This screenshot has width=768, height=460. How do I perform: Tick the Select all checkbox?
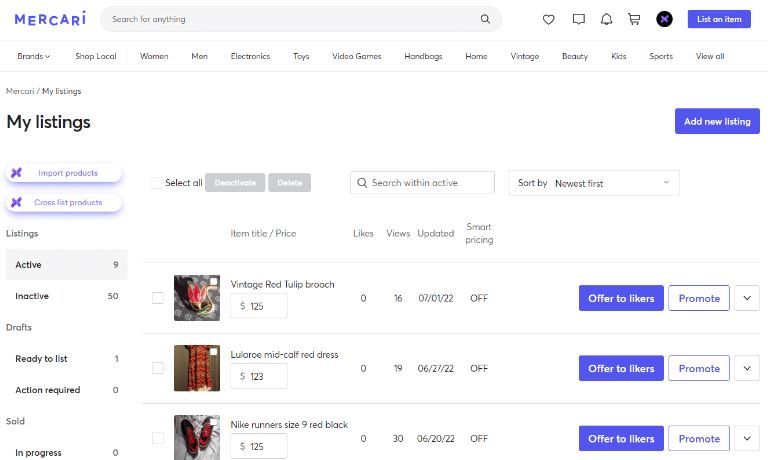click(156, 183)
